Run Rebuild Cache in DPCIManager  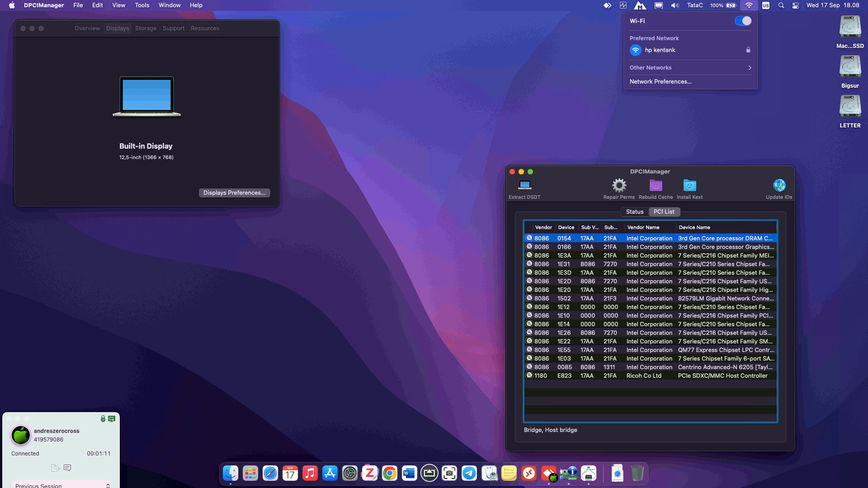656,189
